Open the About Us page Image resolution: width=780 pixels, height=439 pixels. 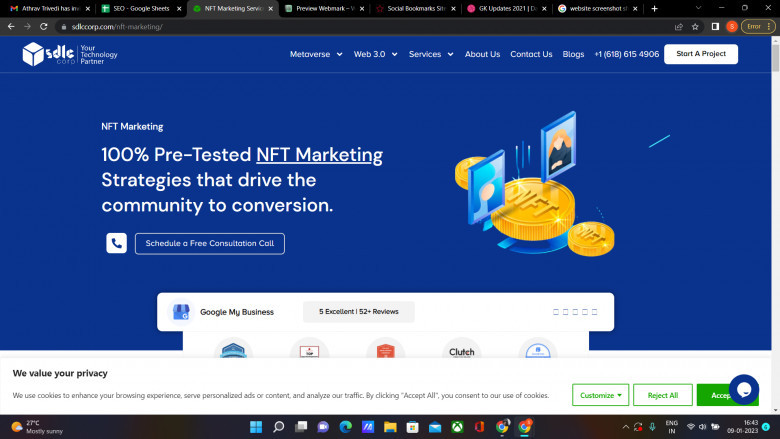(482, 54)
